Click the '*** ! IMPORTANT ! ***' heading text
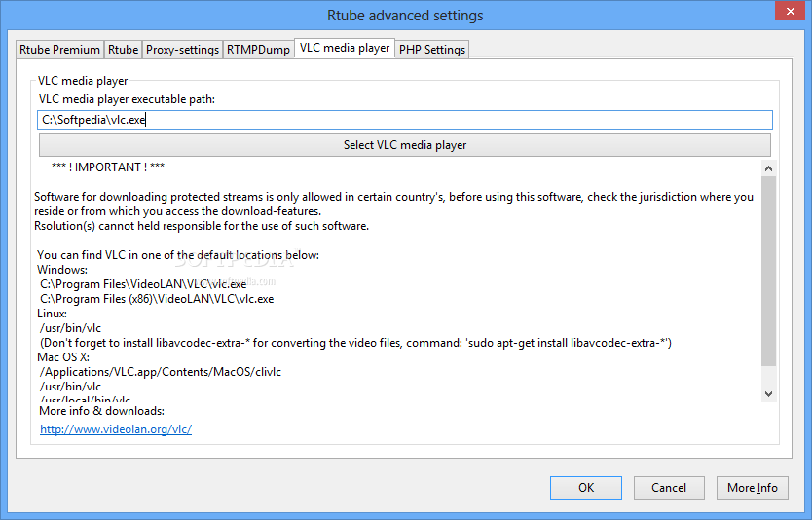Screen dimensions: 812x520 [108, 167]
